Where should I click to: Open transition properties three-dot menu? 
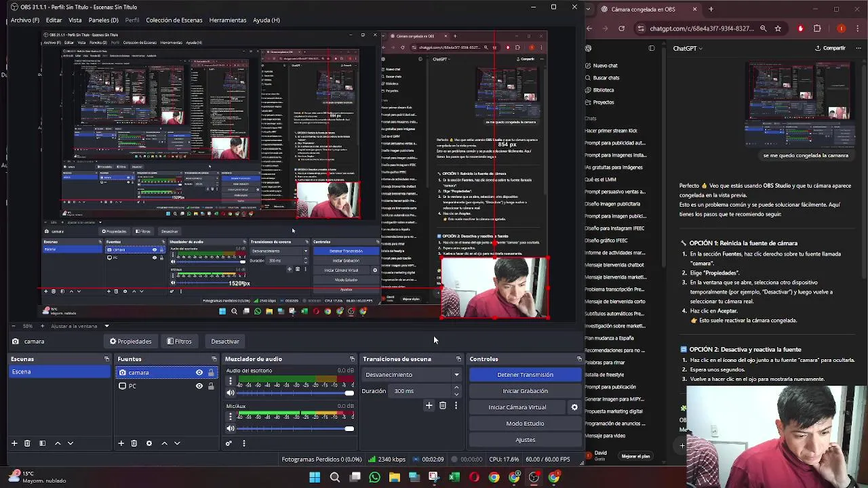click(456, 405)
